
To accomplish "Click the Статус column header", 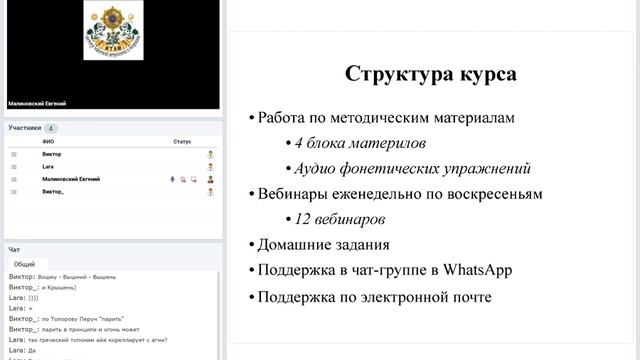I will tap(182, 142).
